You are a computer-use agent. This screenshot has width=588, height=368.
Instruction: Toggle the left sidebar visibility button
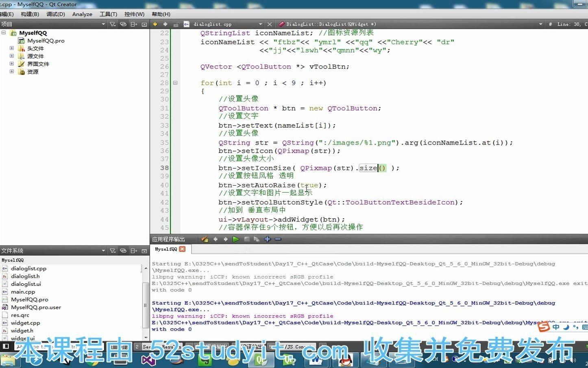(5, 346)
